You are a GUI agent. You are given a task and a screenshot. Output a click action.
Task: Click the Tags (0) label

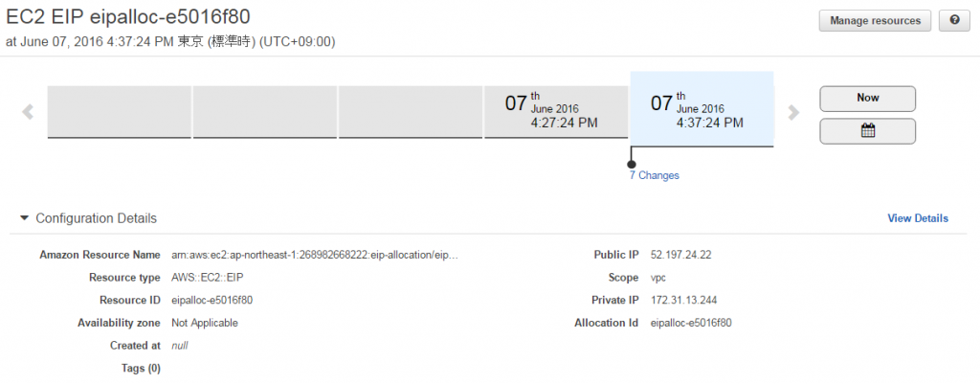coord(141,368)
